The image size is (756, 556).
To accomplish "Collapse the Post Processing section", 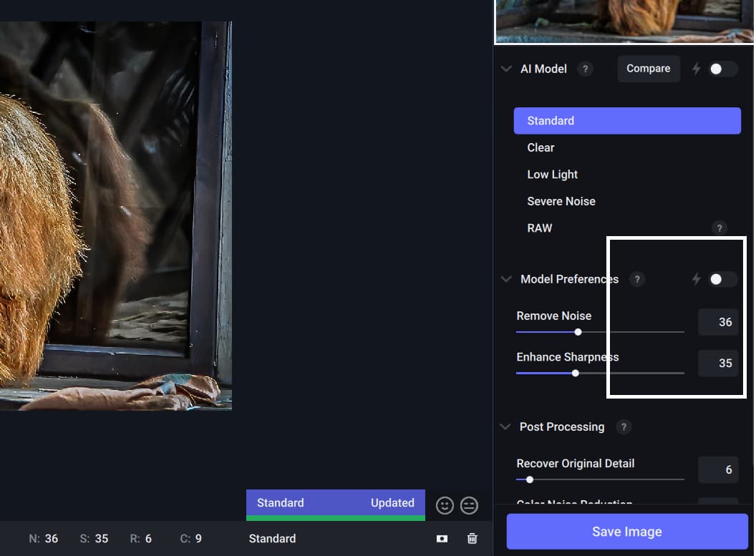I will 506,426.
